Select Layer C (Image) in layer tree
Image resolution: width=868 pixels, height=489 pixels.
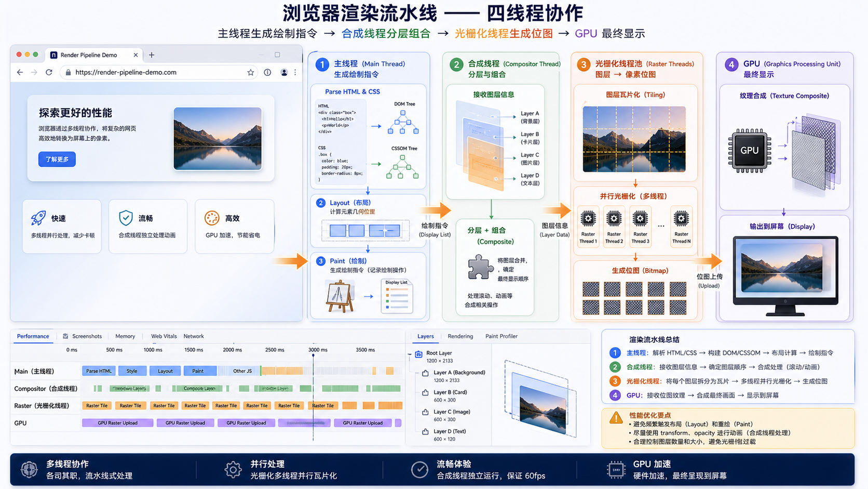pos(452,412)
